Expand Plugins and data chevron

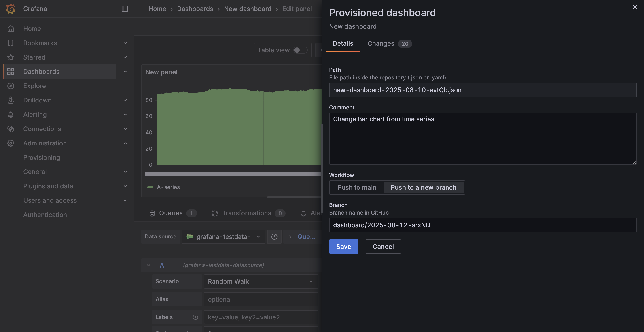125,186
